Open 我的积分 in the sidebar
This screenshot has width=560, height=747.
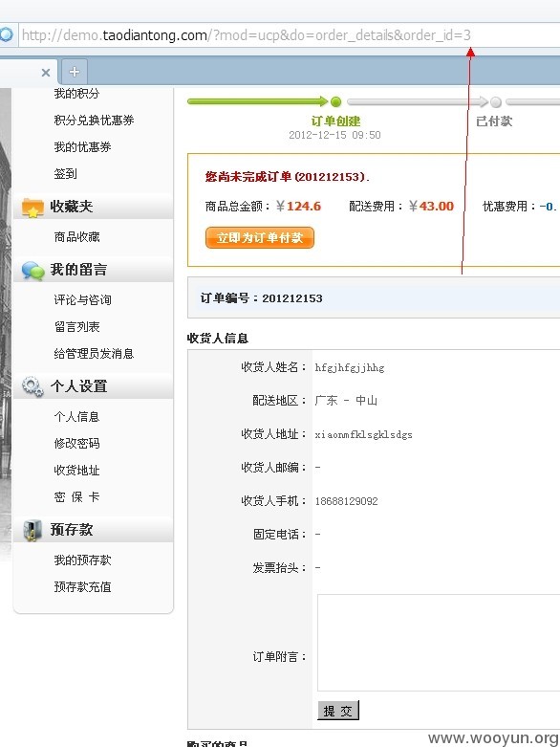pos(76,94)
